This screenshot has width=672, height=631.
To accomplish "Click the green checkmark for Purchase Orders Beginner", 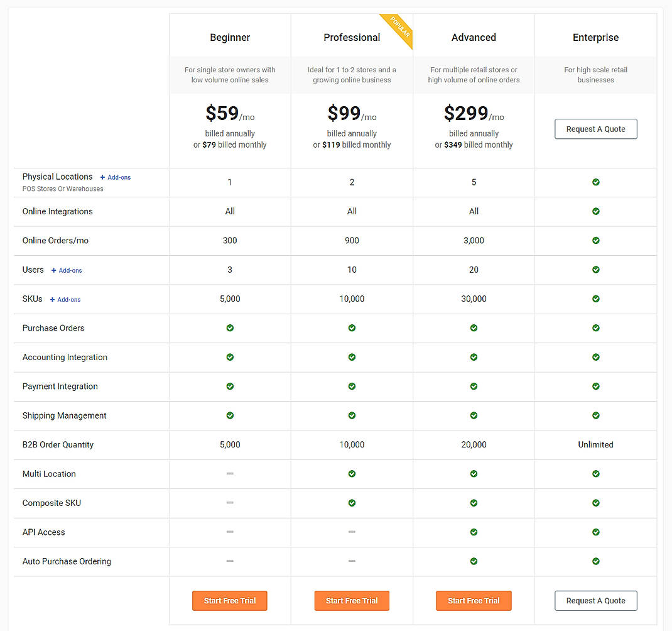I will [x=230, y=328].
